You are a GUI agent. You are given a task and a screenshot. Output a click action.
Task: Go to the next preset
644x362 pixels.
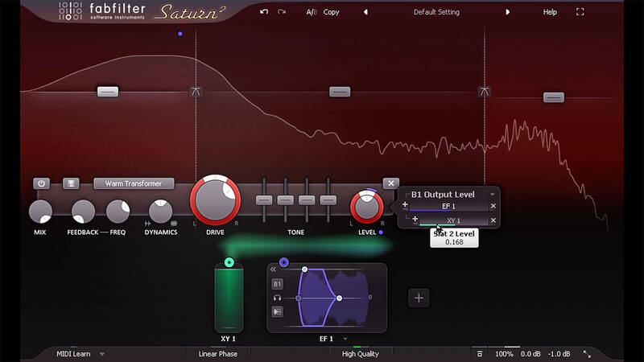click(507, 12)
